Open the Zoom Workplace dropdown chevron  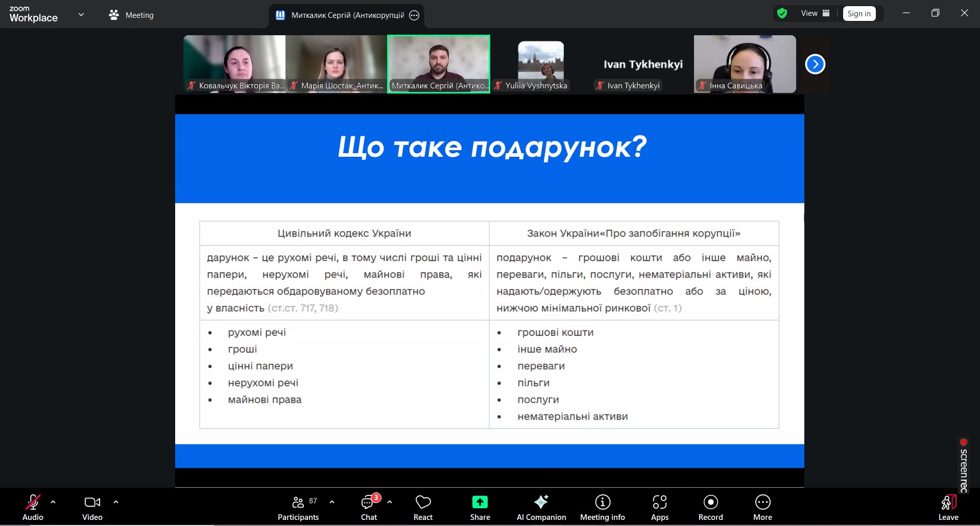[x=81, y=14]
